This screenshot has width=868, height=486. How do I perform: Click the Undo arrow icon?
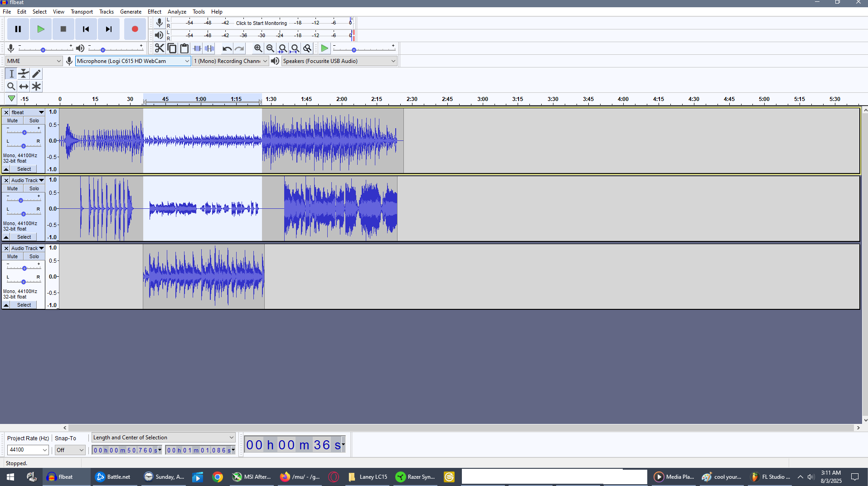(227, 48)
